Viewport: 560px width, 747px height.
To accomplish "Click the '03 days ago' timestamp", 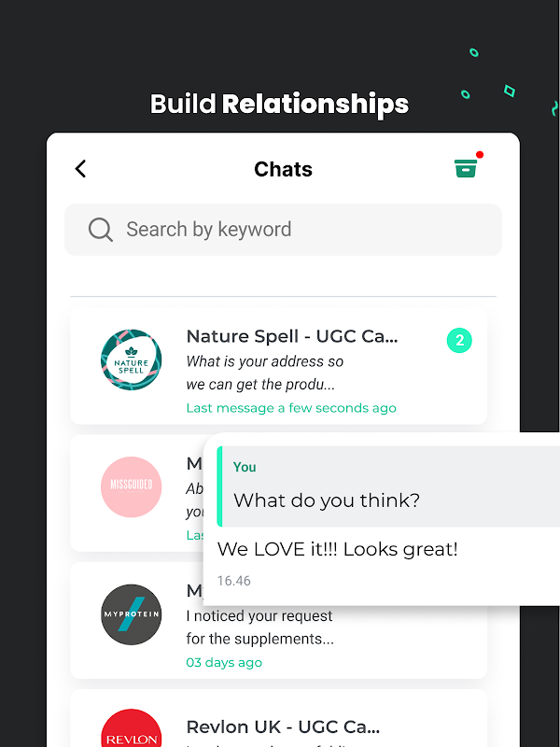I will 224,663.
